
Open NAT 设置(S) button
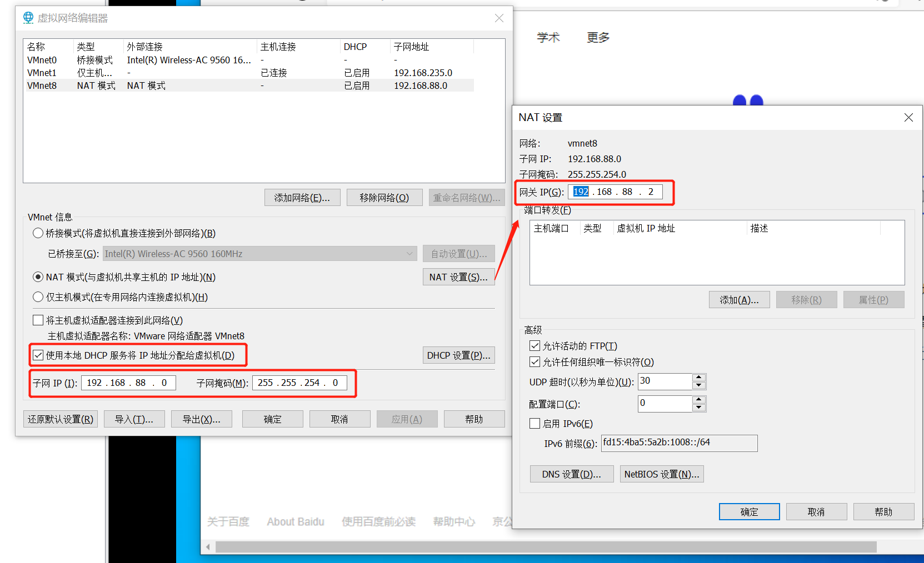(458, 277)
